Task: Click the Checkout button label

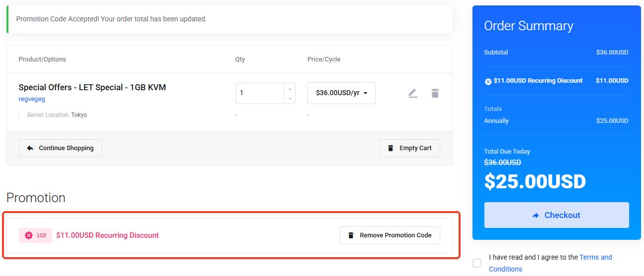Action: (x=562, y=215)
